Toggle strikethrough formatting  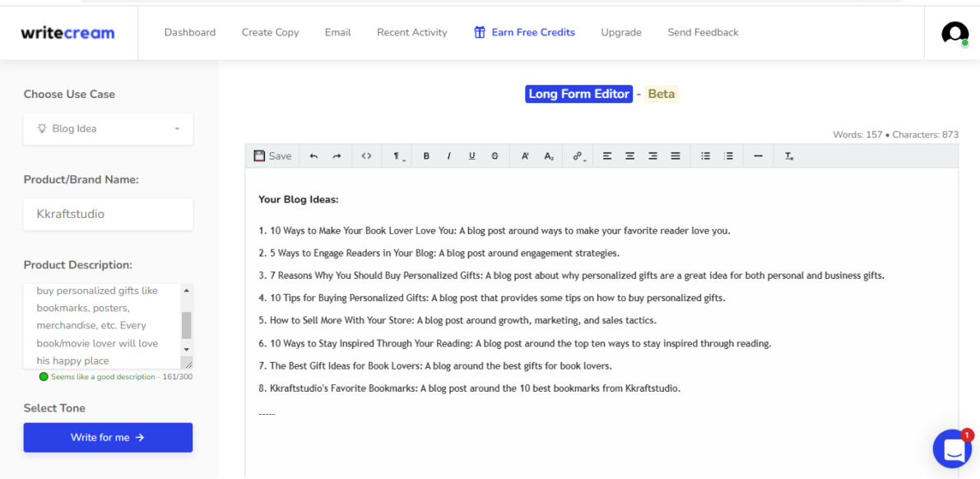495,156
